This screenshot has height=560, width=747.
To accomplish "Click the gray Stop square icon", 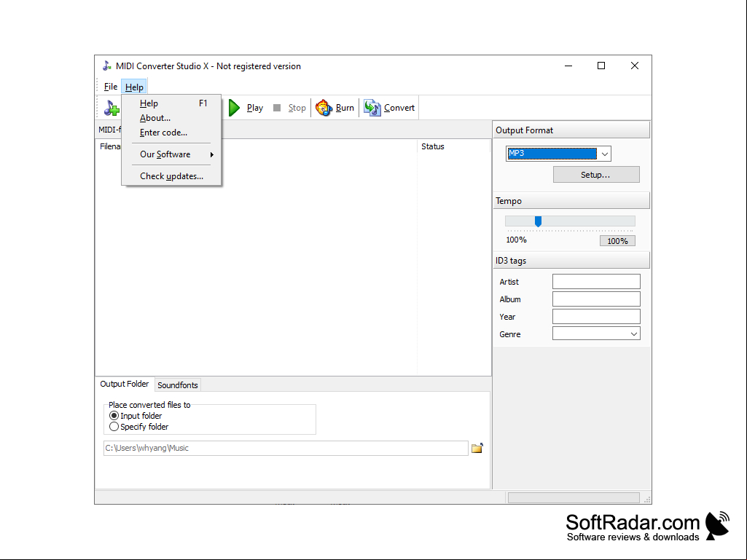I will click(x=277, y=108).
